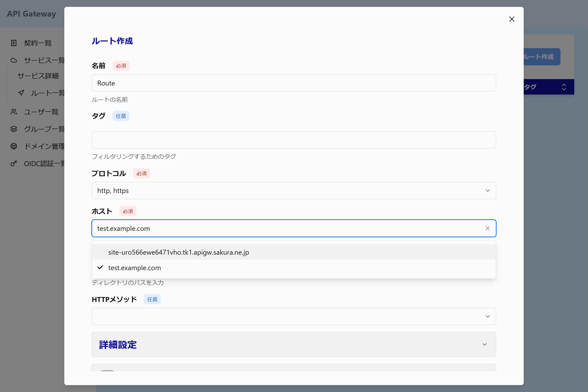The height and width of the screenshot is (392, 588).
Task: Click the globe icon for ドメイン管理
Action: (x=14, y=146)
